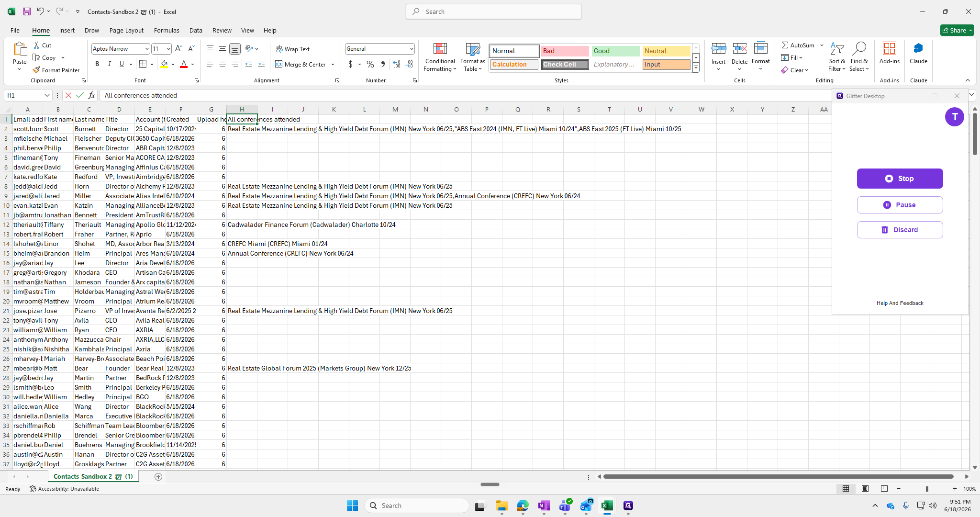Open Format as Table gallery
The height and width of the screenshot is (517, 980).
pos(472,57)
